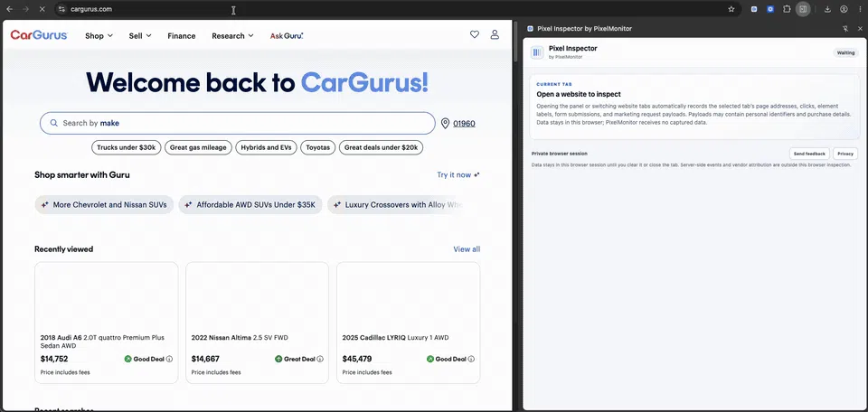Stop page loading with the X button
Screen dimensions: 868x412
(x=42, y=9)
